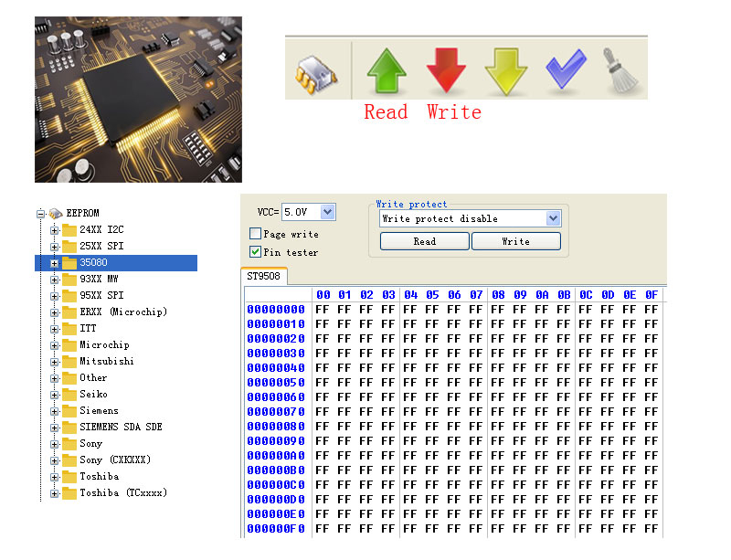
Task: Click the yellow down-arrow toolbar icon
Action: (504, 70)
